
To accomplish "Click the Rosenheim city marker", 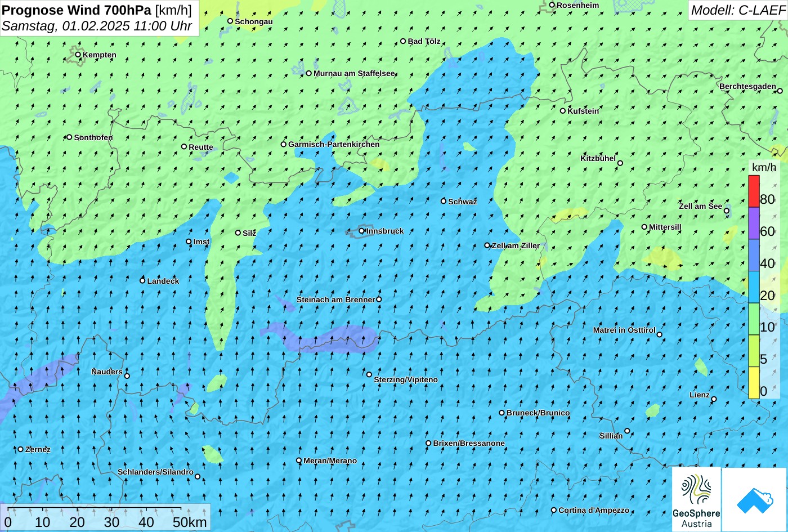I will 552,5.
